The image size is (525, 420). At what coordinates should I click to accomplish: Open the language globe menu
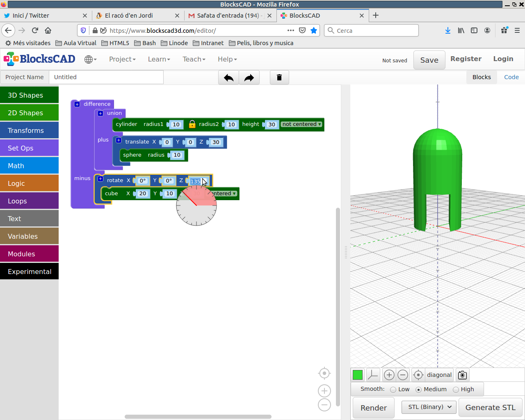tap(90, 59)
